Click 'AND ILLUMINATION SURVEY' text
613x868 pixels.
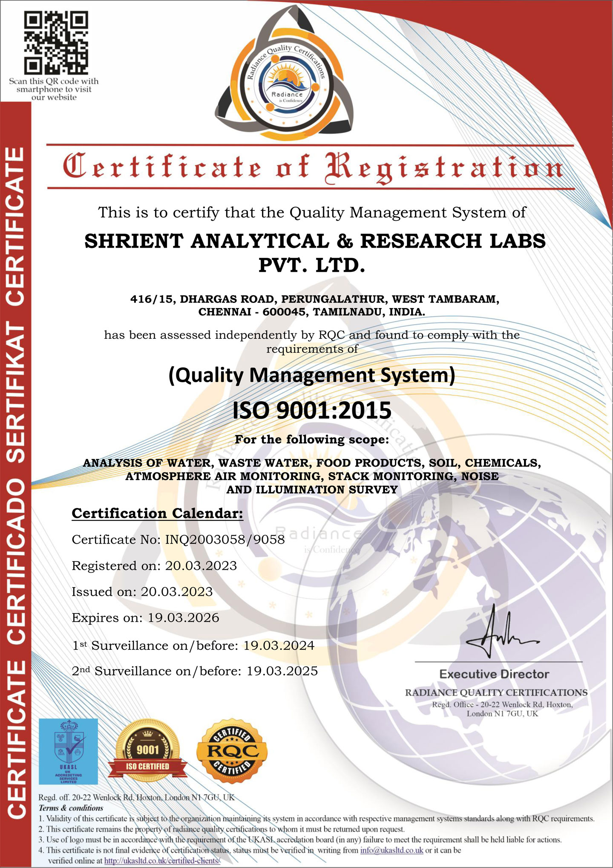click(x=312, y=490)
